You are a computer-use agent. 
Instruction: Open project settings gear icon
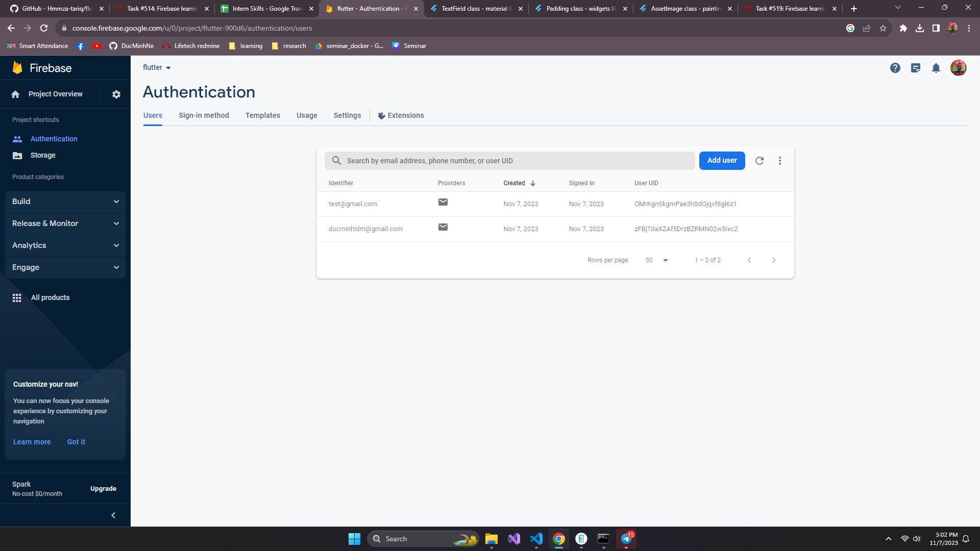[116, 94]
